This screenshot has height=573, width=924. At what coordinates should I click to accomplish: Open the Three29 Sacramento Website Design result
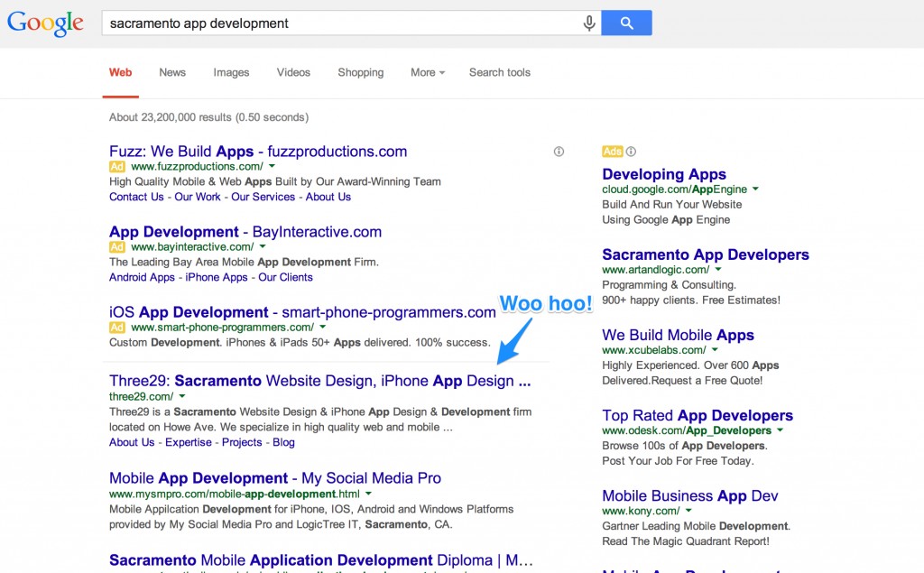tap(319, 381)
